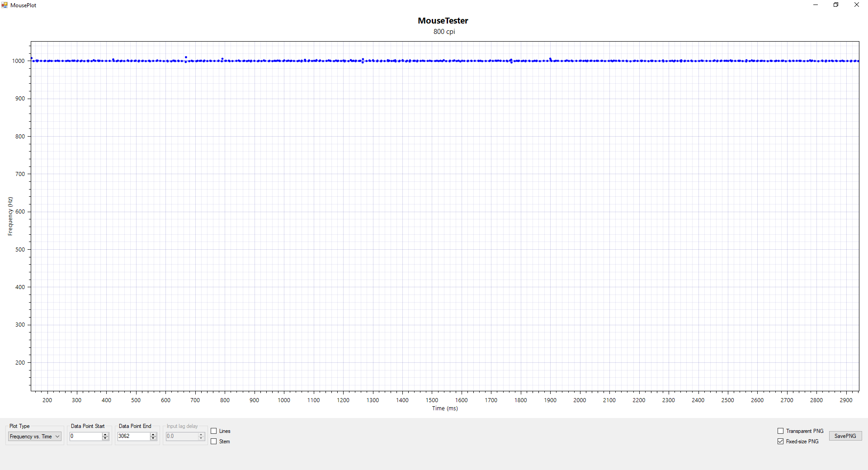This screenshot has width=868, height=470.
Task: Click the 1500 value on time axis
Action: click(x=432, y=400)
